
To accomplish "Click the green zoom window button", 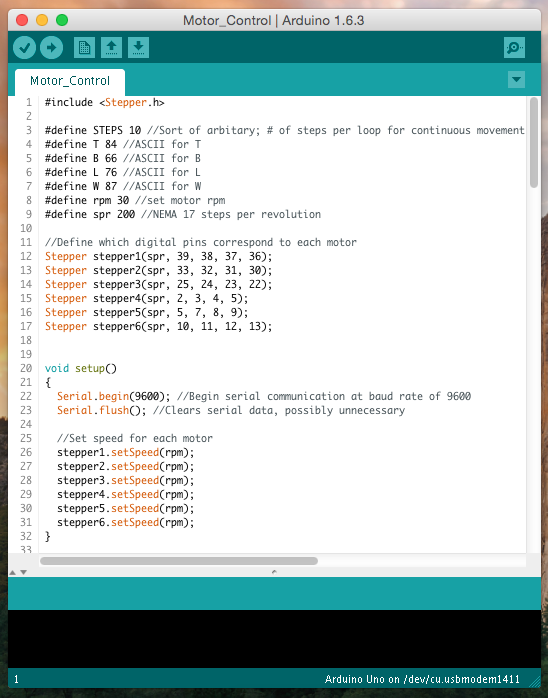I will (62, 20).
